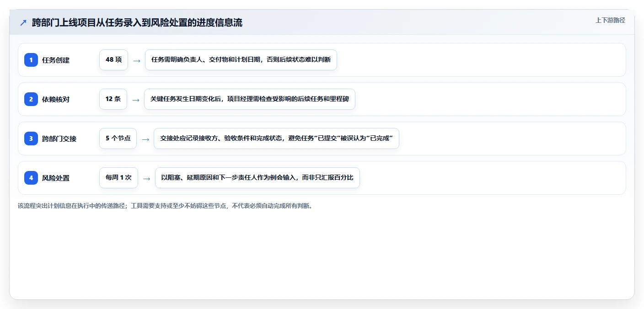This screenshot has width=644, height=309.
Task: Click the arrow after 12 条
Action: point(135,100)
